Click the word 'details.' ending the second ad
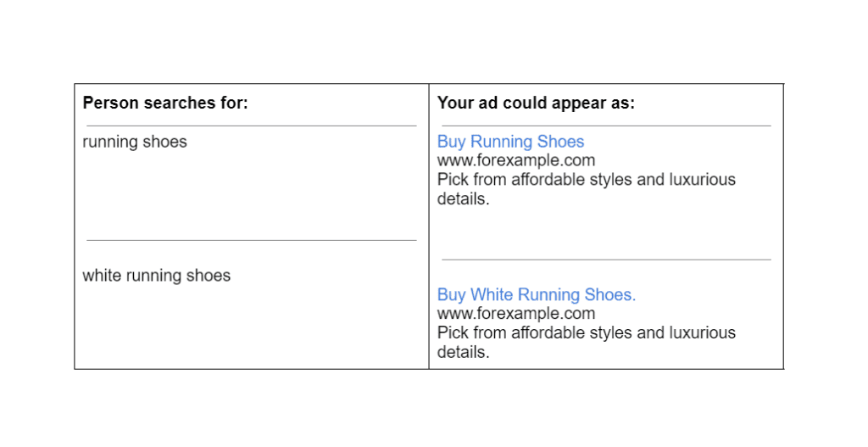The image size is (868, 447). coord(464,352)
